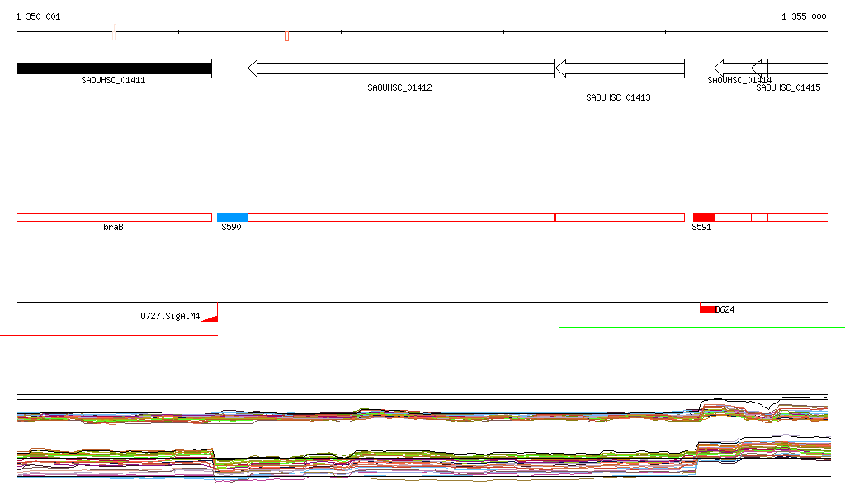Click the SAOUHSC_01411 label

coord(113,80)
